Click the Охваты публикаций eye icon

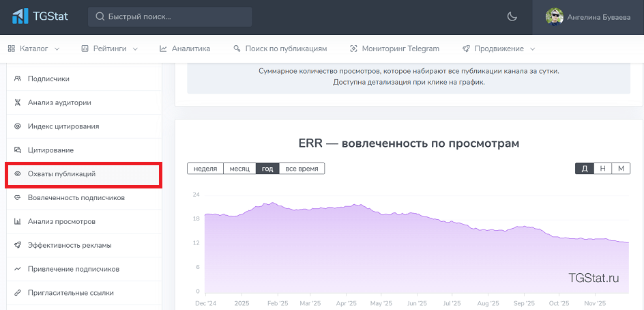18,174
